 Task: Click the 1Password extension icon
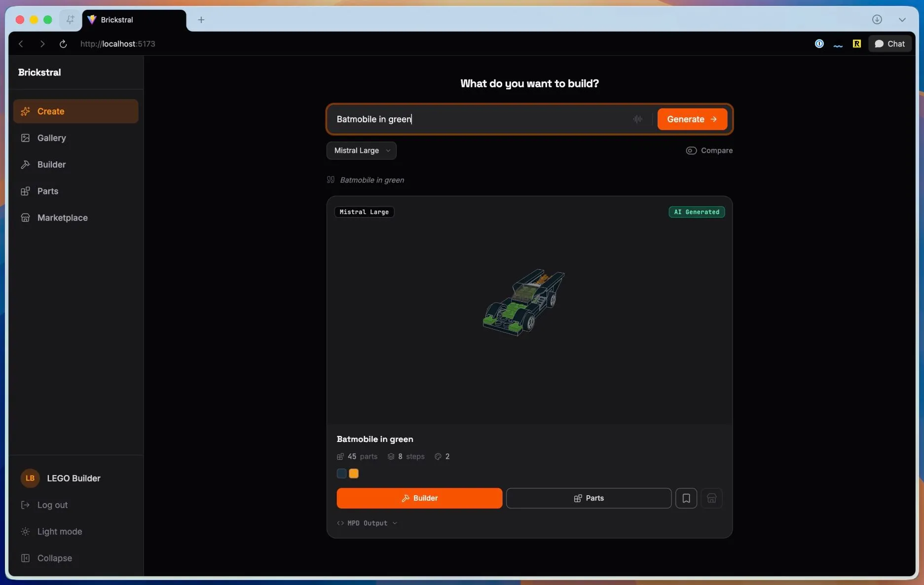click(819, 44)
